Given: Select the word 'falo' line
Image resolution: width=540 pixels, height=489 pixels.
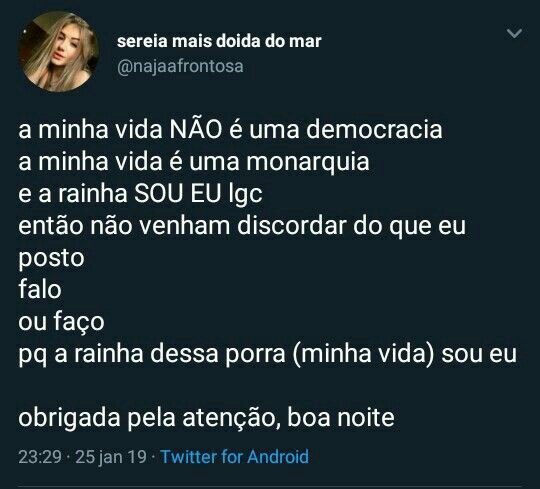Looking at the screenshot, I should [x=40, y=289].
